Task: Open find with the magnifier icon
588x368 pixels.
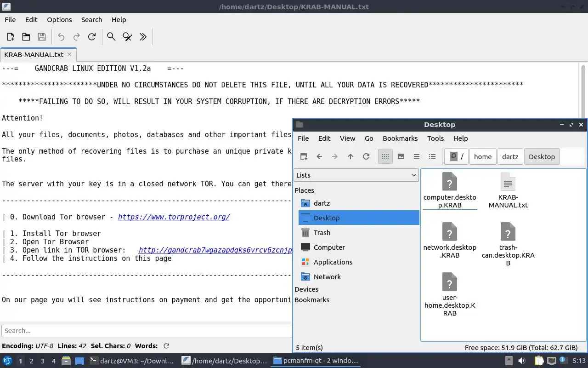Action: click(x=111, y=37)
